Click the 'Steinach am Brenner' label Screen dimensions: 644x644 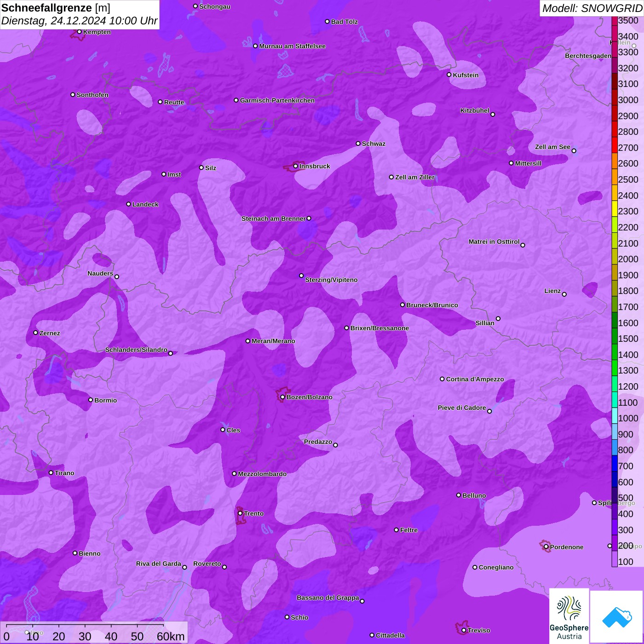tap(274, 218)
